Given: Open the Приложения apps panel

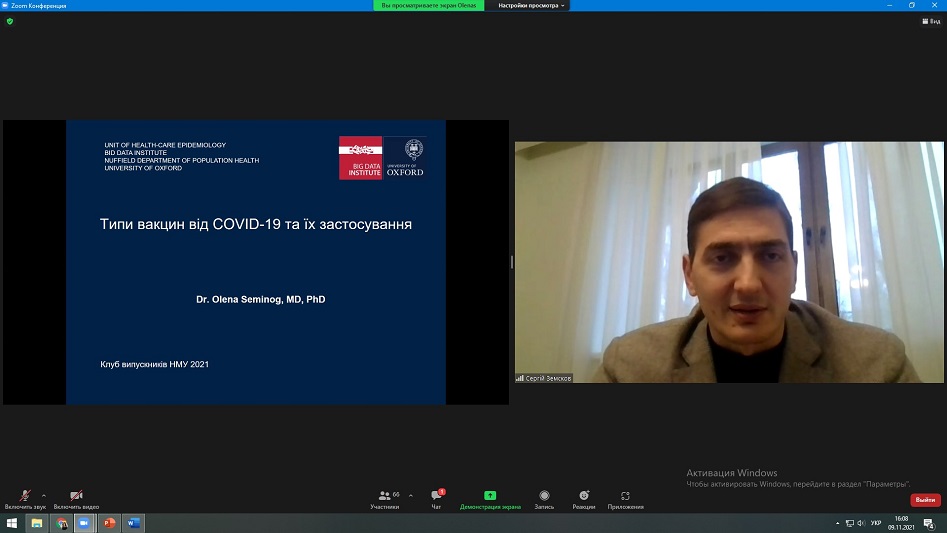Looking at the screenshot, I should tap(625, 499).
